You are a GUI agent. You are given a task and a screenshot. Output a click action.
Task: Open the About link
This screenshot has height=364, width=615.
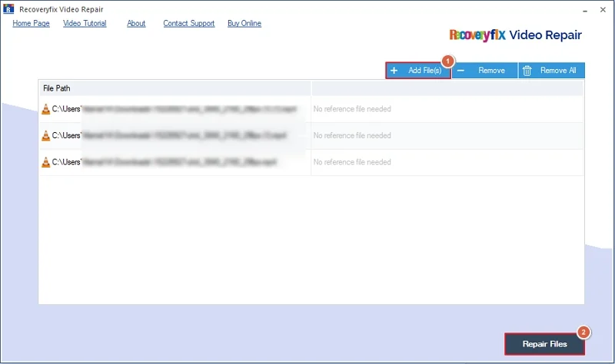point(136,24)
